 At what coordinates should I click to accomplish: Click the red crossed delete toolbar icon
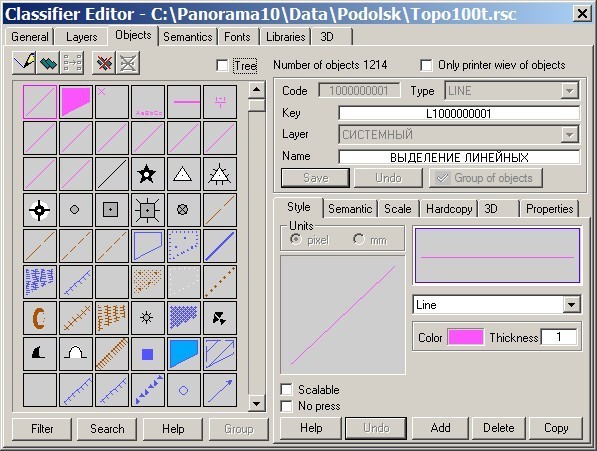[x=104, y=63]
